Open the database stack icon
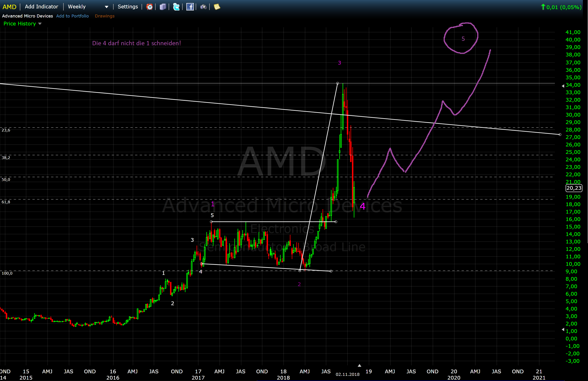Viewport: 588px width, 381px height. (163, 7)
